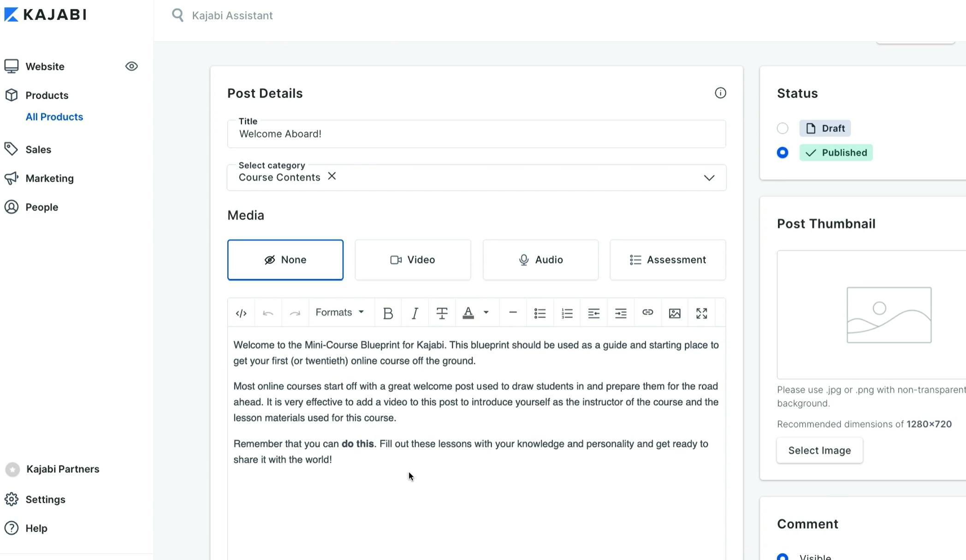This screenshot has height=560, width=966.
Task: Apply italic formatting in the editor
Action: (x=415, y=313)
